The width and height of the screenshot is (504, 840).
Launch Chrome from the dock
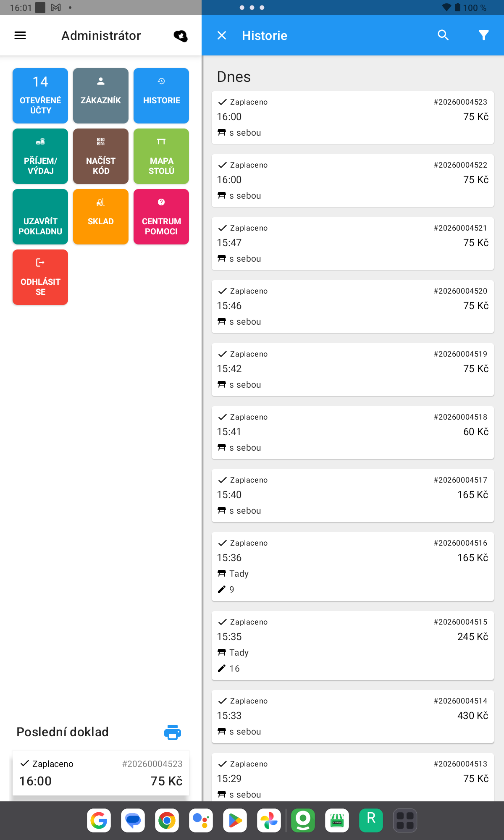point(167,820)
